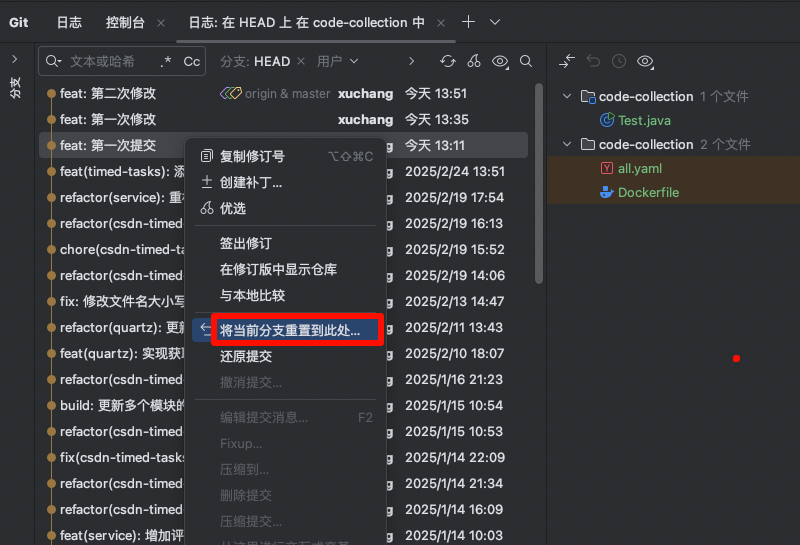Choose 还原提交 from context menu
800x545 pixels.
click(246, 356)
